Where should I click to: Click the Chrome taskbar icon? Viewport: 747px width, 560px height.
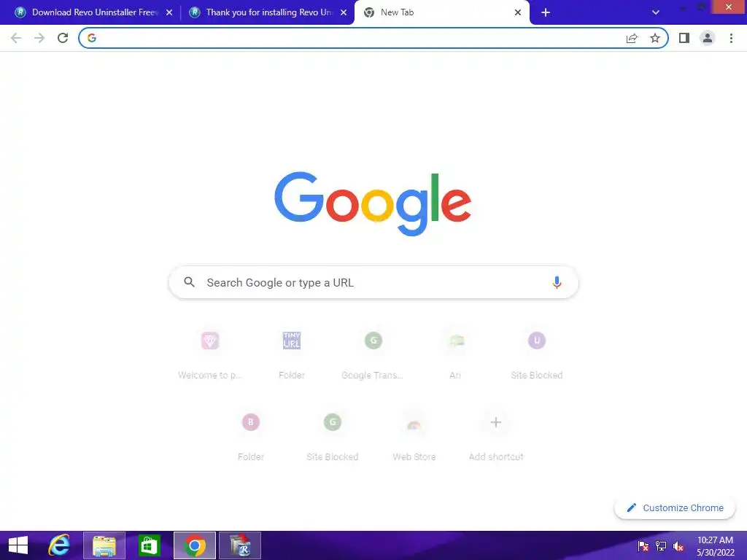[x=195, y=545]
